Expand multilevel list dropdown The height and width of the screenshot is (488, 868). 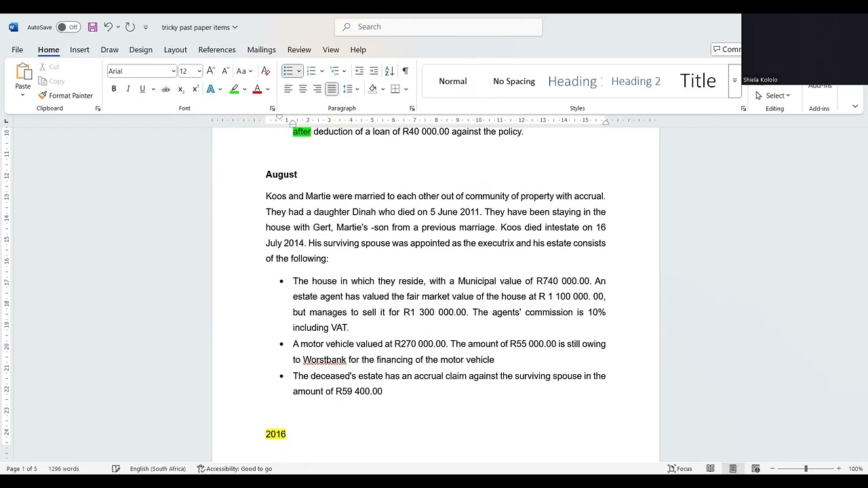tap(344, 71)
